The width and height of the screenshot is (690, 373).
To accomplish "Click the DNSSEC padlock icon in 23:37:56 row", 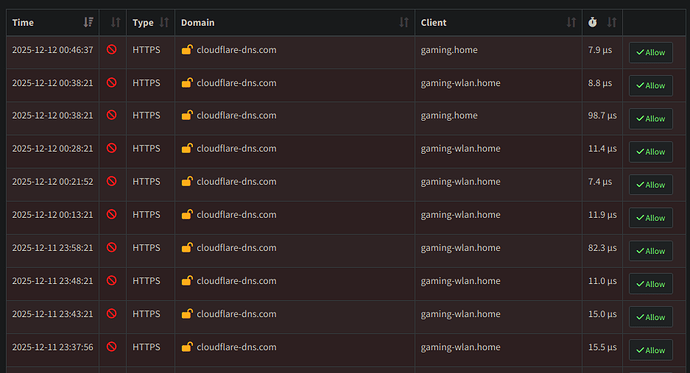I will point(187,346).
